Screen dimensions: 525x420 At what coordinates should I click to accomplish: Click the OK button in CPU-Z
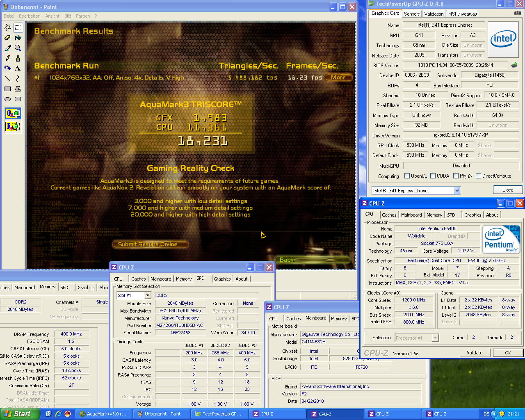[508, 353]
